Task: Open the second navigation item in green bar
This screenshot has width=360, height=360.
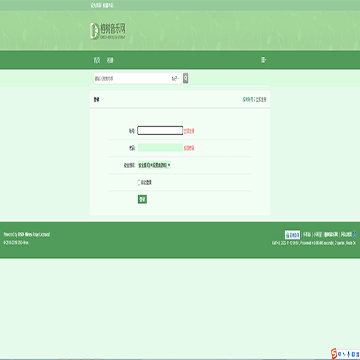Action: 110,60
